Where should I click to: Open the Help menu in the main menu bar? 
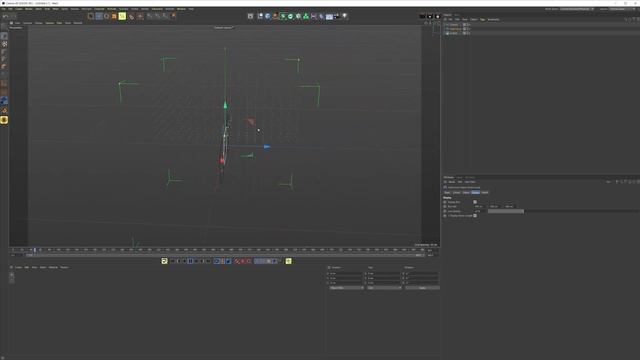191,9
